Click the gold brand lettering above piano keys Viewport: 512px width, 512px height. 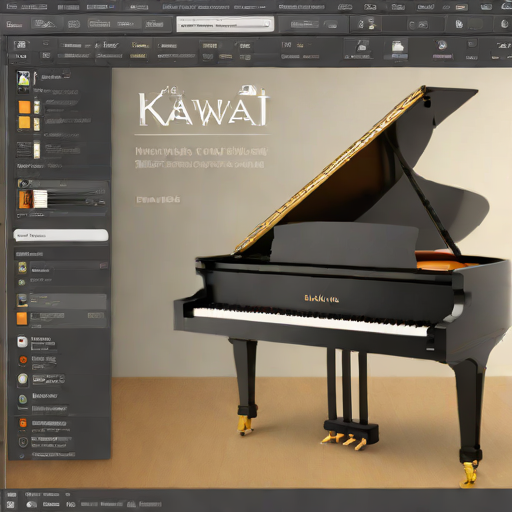tap(321, 298)
